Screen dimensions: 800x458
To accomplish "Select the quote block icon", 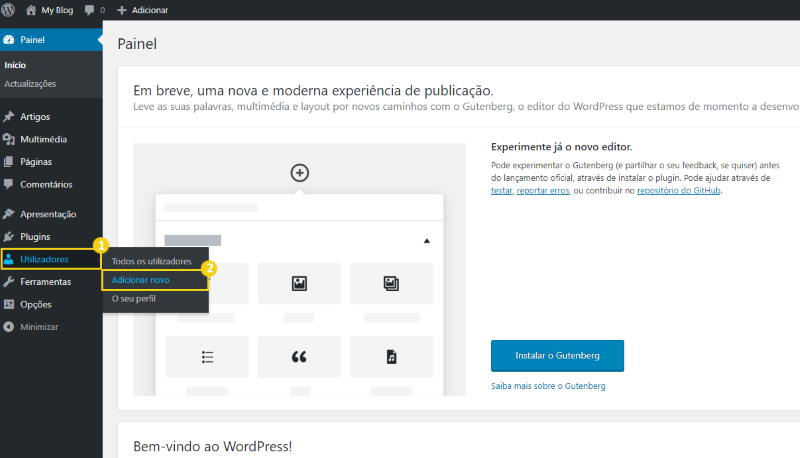I will click(299, 357).
